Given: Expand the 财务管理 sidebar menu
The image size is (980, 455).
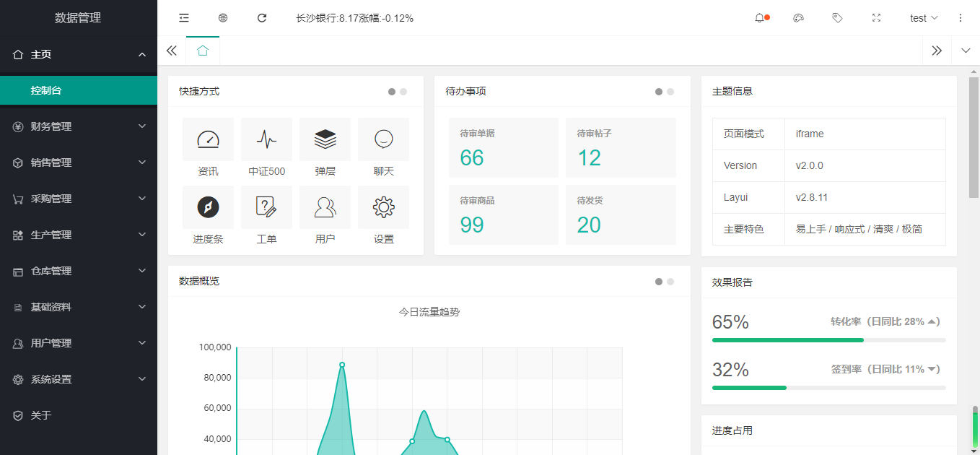Looking at the screenshot, I should click(79, 126).
